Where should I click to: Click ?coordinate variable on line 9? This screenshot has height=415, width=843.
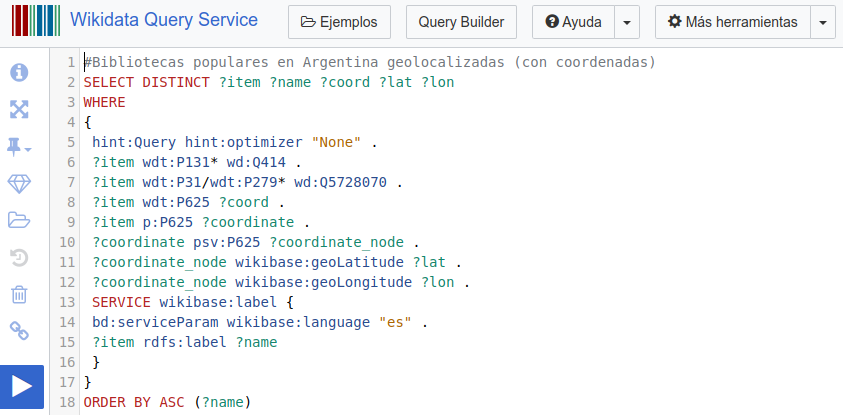[248, 222]
